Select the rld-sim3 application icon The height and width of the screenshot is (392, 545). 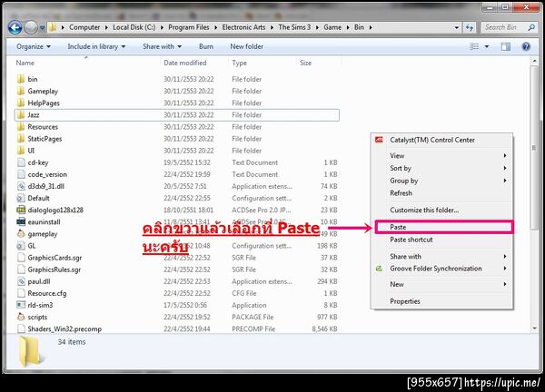point(21,305)
